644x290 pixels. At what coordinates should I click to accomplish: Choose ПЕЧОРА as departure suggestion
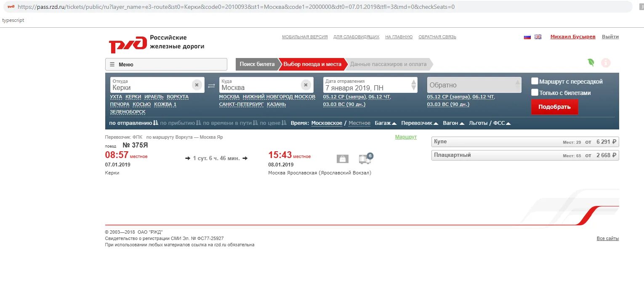(x=120, y=104)
